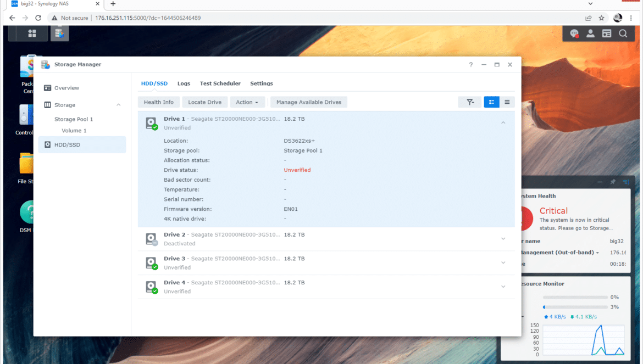Click the browser share page icon
The width and height of the screenshot is (643, 364).
(x=589, y=18)
